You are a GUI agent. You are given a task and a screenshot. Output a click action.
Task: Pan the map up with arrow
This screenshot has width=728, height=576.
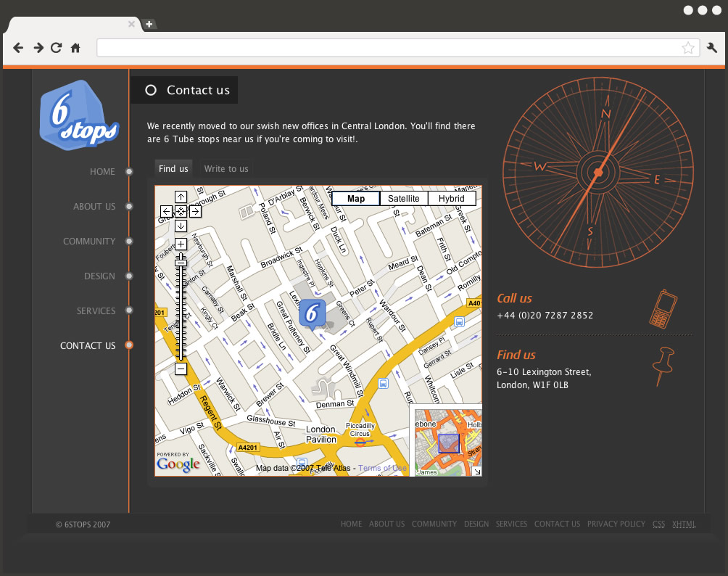point(181,197)
